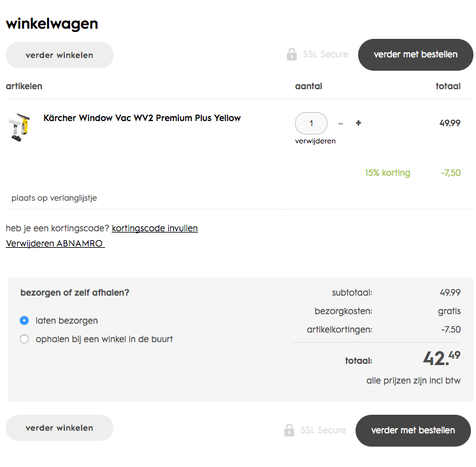Click 'Verwijderen ABNAMRO' link

click(x=55, y=243)
